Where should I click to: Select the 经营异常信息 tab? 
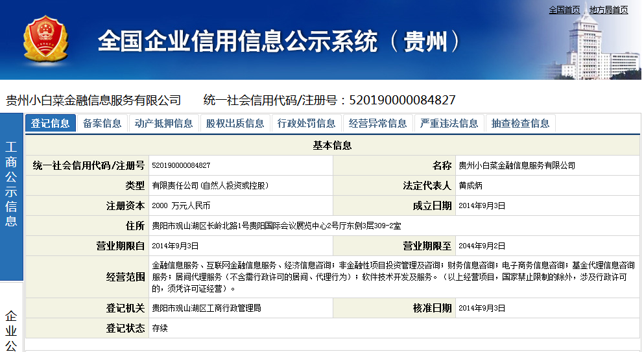[x=378, y=123]
